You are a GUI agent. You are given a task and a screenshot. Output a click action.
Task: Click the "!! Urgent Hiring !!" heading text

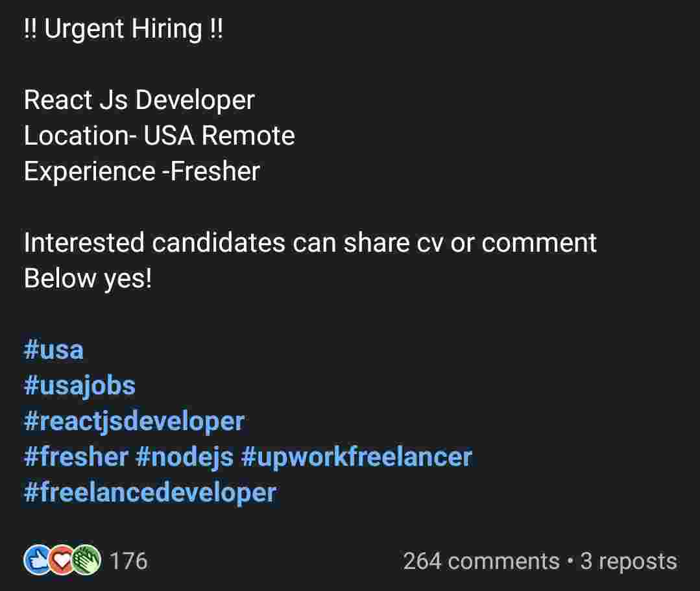coord(123,29)
